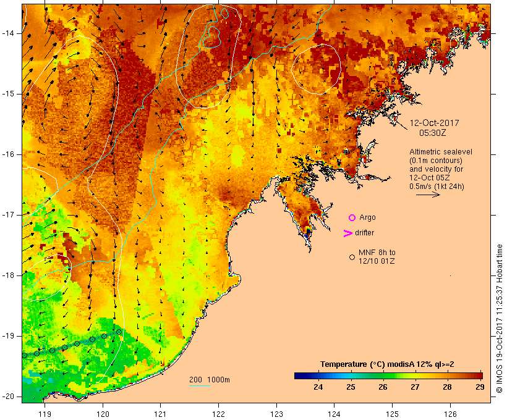Click the magenta Argo circle legend symbol
507x420 pixels.
point(352,218)
